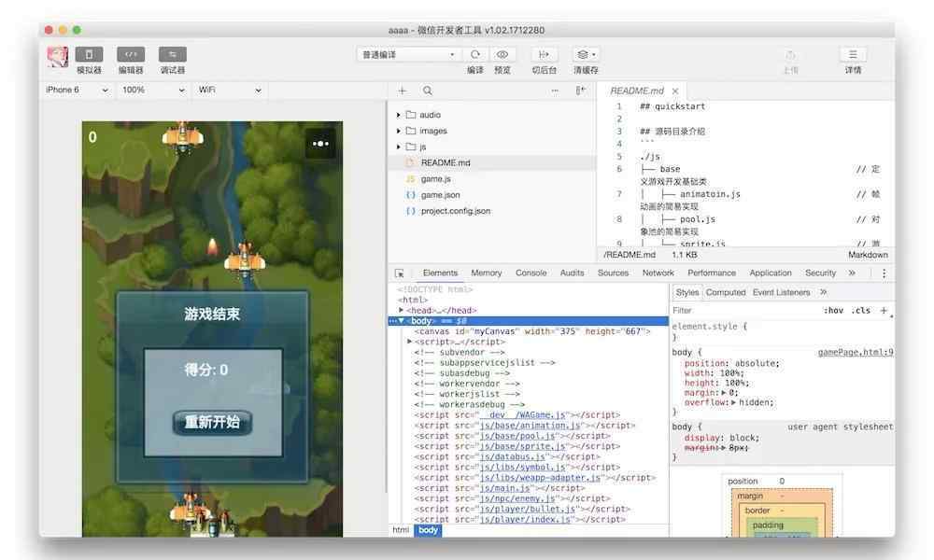Show more style pane tabs chevron

pyautogui.click(x=823, y=293)
